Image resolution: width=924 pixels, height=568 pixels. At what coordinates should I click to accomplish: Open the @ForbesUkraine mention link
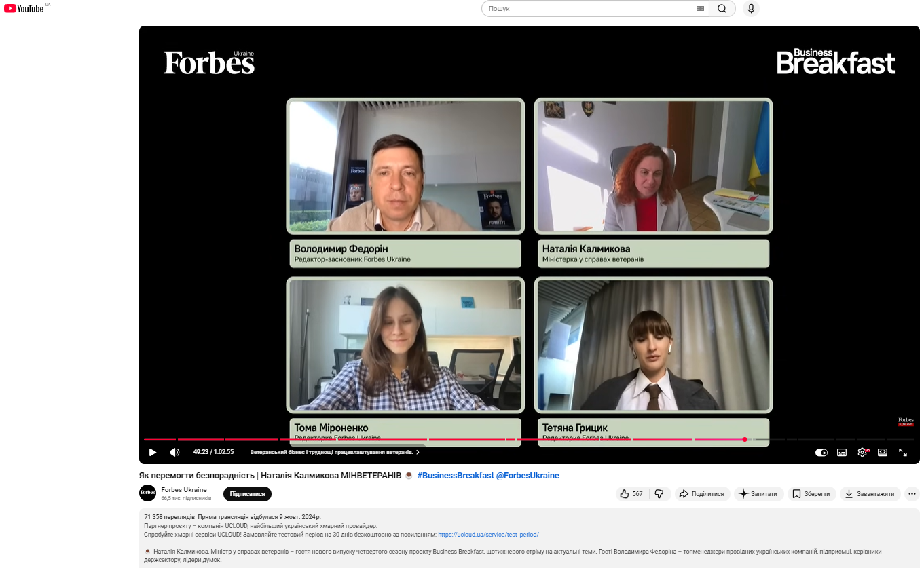click(528, 476)
